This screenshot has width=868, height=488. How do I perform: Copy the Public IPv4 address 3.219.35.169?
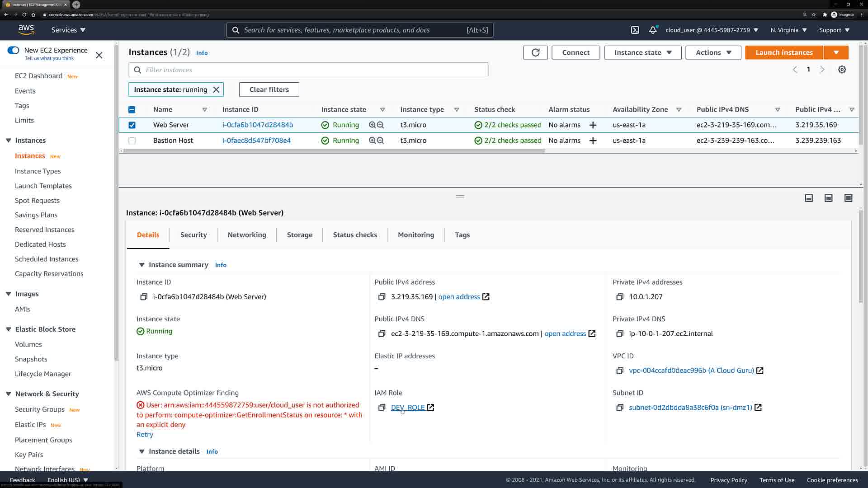point(382,297)
